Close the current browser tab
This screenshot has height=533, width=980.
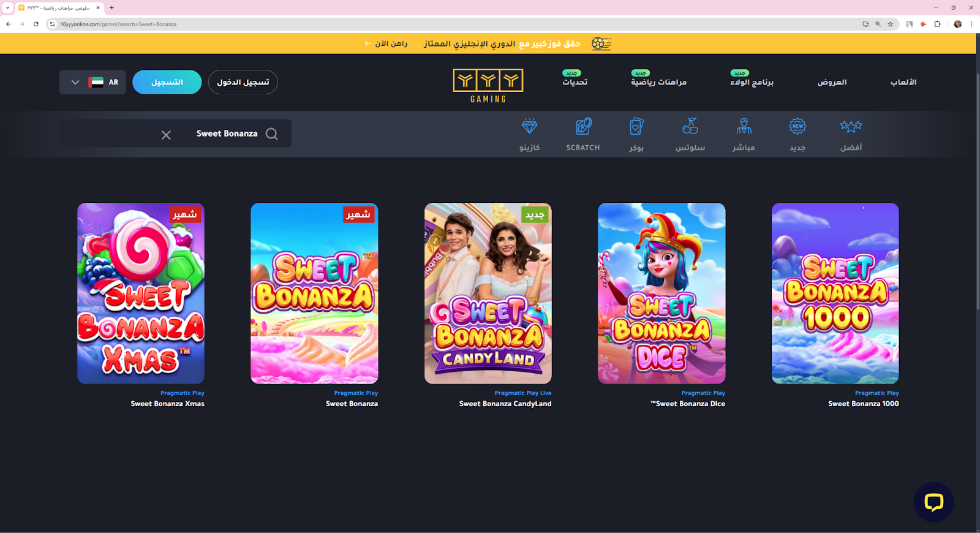pyautogui.click(x=98, y=8)
